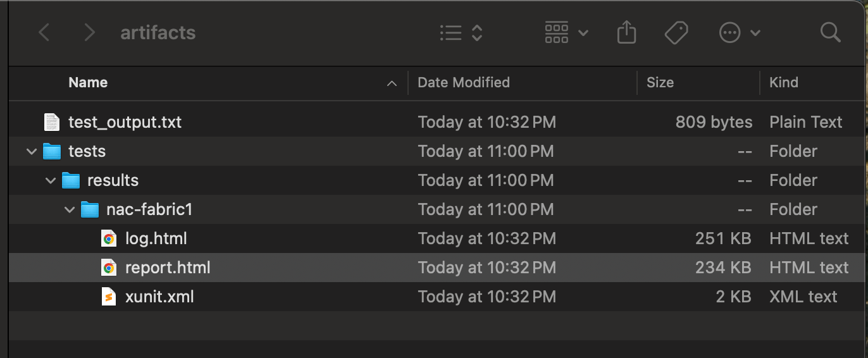This screenshot has width=868, height=358.
Task: Sort by the Name column header
Action: click(x=88, y=82)
